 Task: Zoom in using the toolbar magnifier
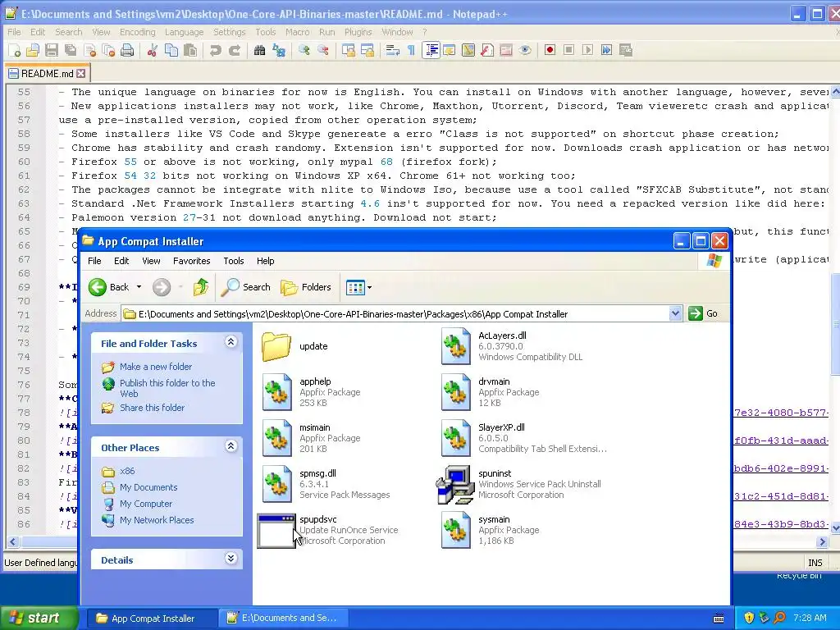[x=304, y=50]
